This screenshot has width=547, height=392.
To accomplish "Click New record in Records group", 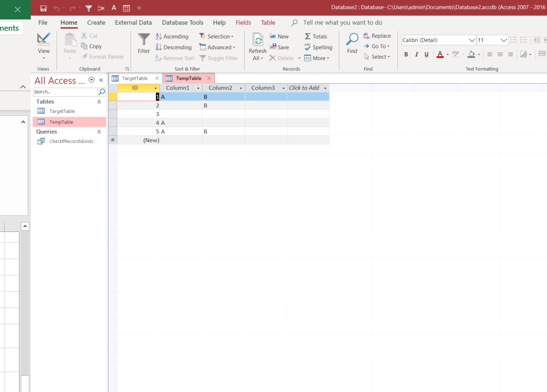I will point(279,37).
